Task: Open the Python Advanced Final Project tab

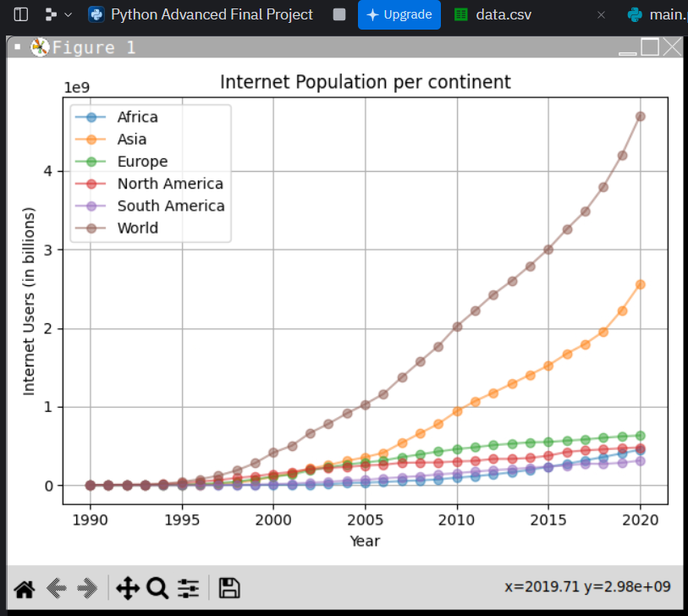Action: (x=201, y=14)
